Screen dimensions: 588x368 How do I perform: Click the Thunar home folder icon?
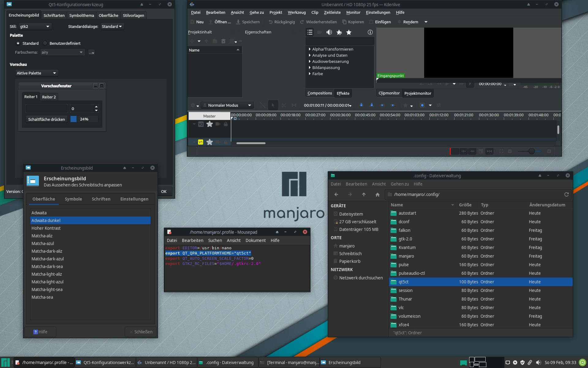(377, 194)
